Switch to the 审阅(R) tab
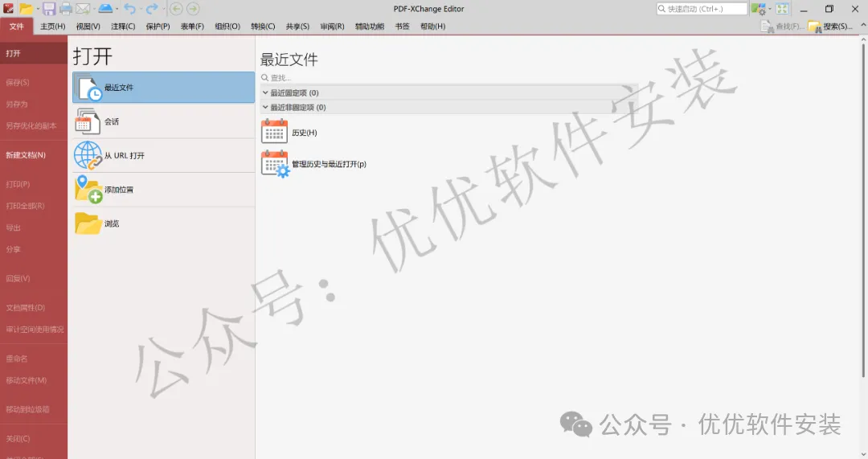868x459 pixels. click(332, 26)
